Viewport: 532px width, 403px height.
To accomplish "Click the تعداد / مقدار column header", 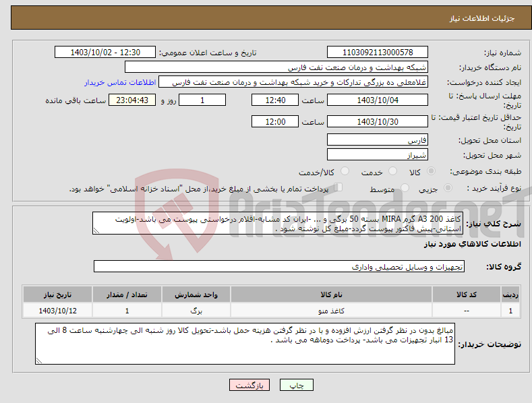I will pos(127,294).
